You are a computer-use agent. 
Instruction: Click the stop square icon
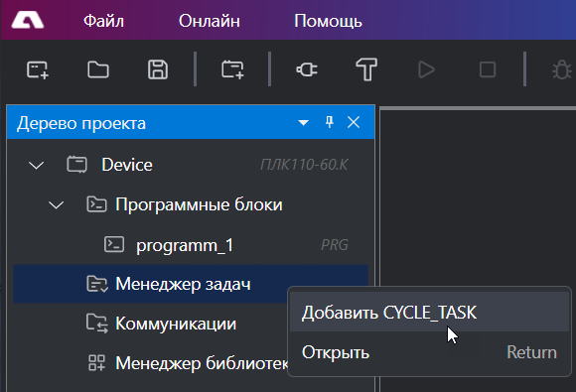tap(488, 69)
